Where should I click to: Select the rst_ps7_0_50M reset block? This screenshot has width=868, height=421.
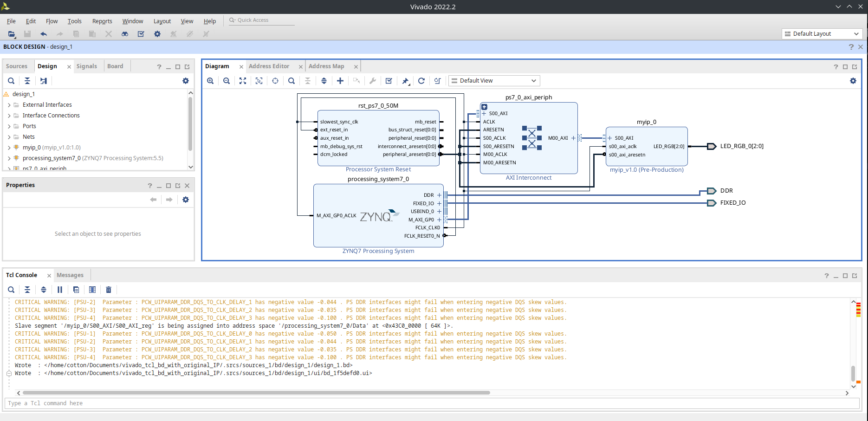(378, 138)
